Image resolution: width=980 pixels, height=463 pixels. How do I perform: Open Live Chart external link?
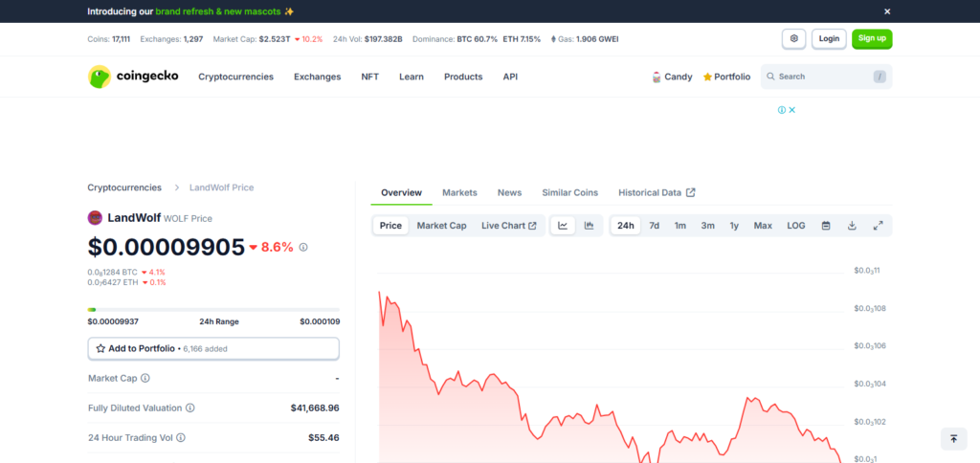tap(509, 226)
